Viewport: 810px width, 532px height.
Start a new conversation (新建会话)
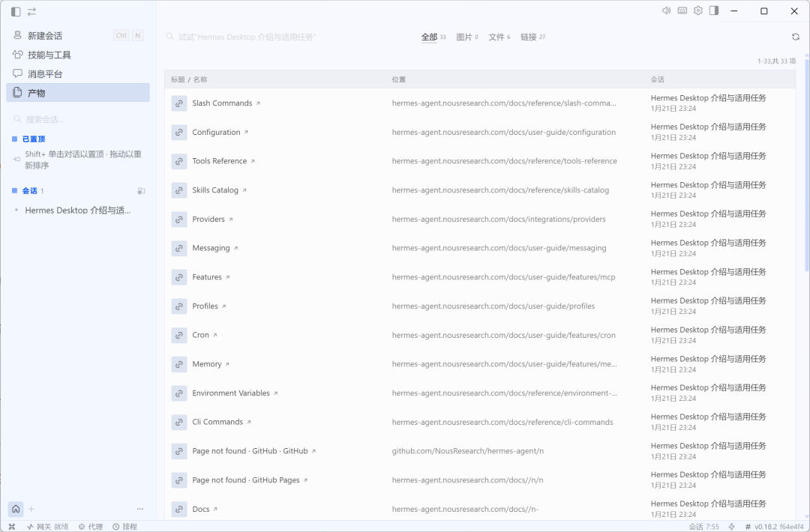tap(78, 36)
